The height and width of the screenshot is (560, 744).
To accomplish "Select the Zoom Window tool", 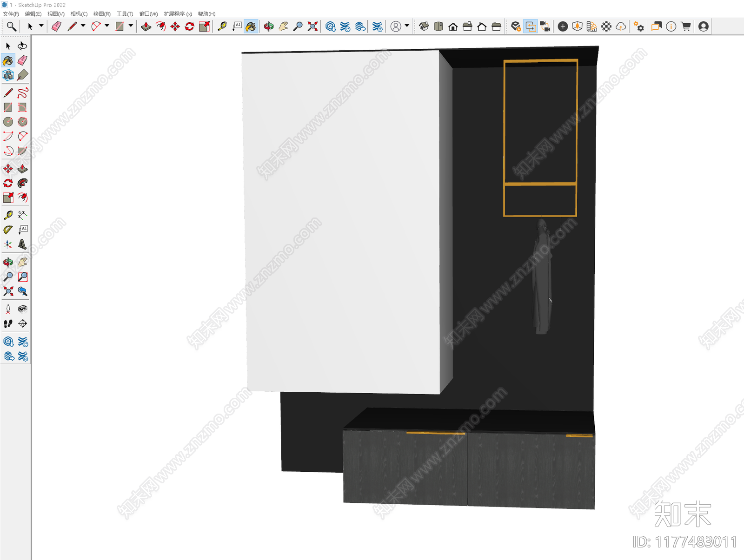I will click(x=22, y=277).
